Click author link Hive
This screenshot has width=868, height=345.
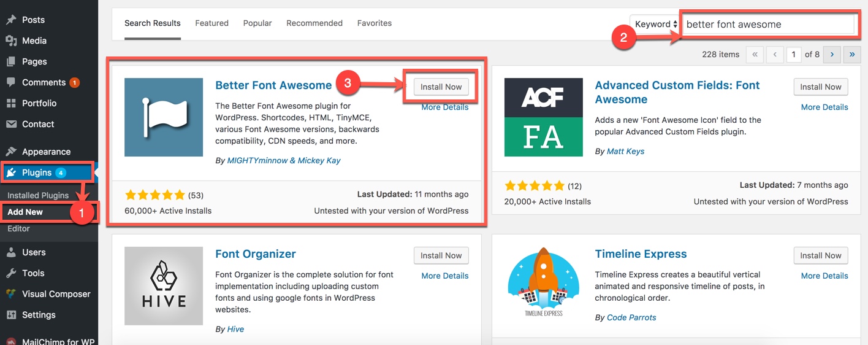click(235, 329)
